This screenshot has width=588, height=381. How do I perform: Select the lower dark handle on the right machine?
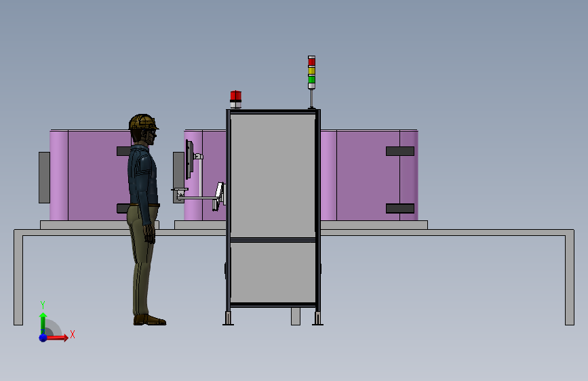click(400, 208)
